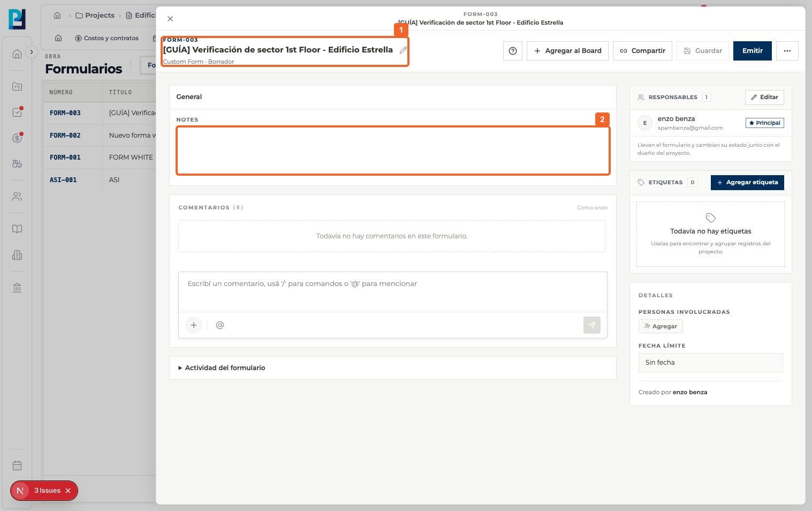Click Agregar under Personas involucradas
This screenshot has width=812, height=511.
click(x=661, y=326)
